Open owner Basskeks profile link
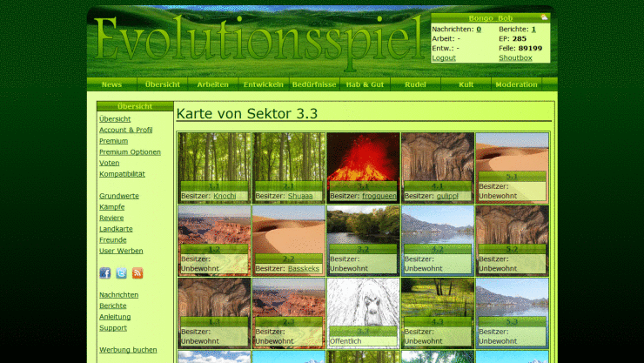Screen dimensions: 644x363 [x=304, y=269]
